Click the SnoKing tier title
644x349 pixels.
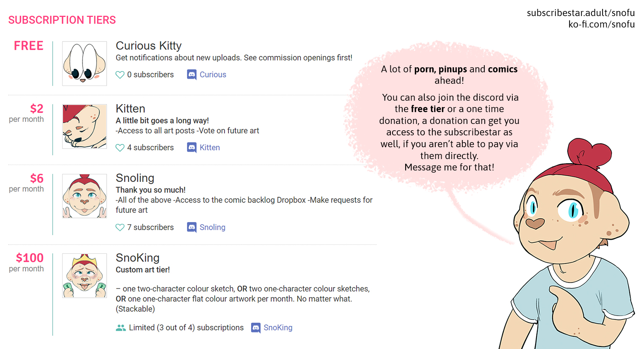[x=138, y=258]
